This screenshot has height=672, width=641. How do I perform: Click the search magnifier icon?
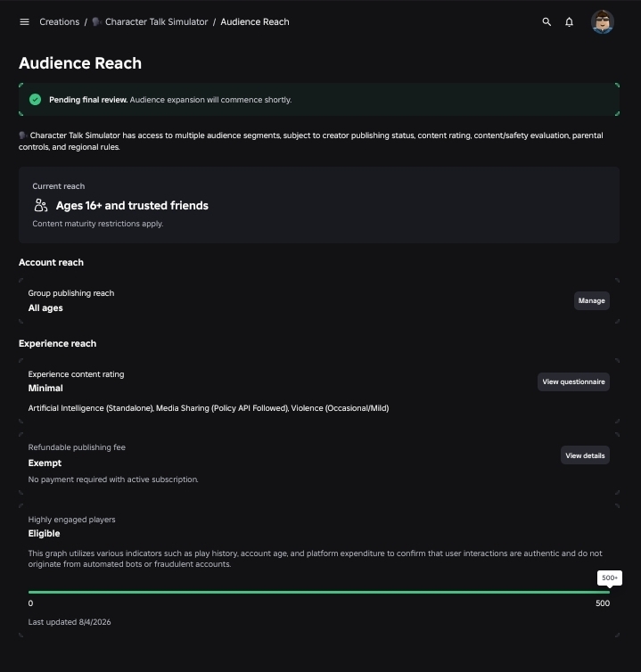(546, 22)
